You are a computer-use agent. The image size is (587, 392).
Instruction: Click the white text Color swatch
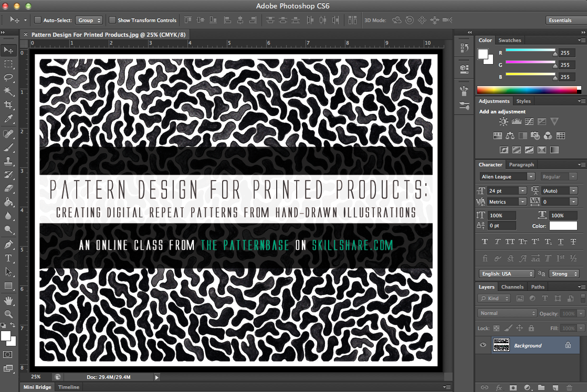coord(563,226)
